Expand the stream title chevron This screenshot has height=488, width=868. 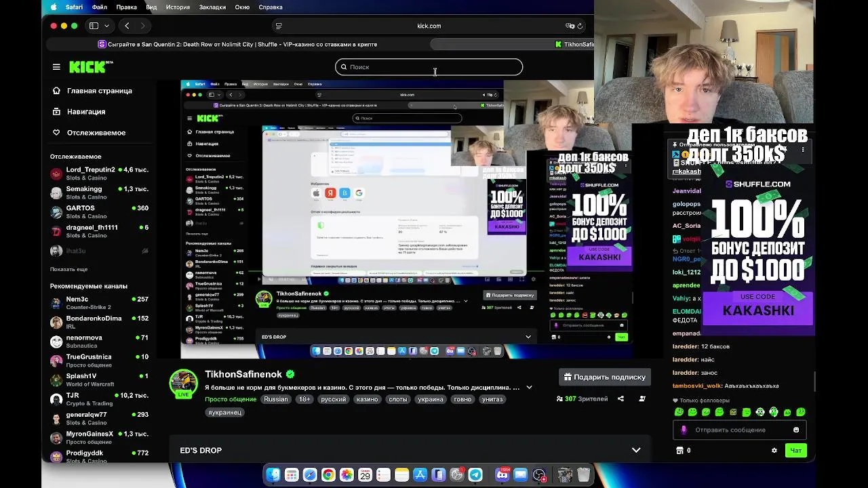pyautogui.click(x=529, y=388)
